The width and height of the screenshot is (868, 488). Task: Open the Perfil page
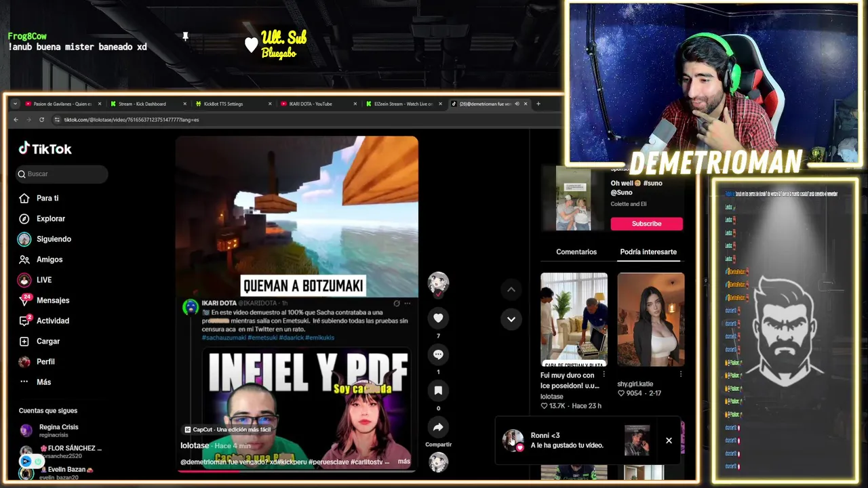click(37, 361)
